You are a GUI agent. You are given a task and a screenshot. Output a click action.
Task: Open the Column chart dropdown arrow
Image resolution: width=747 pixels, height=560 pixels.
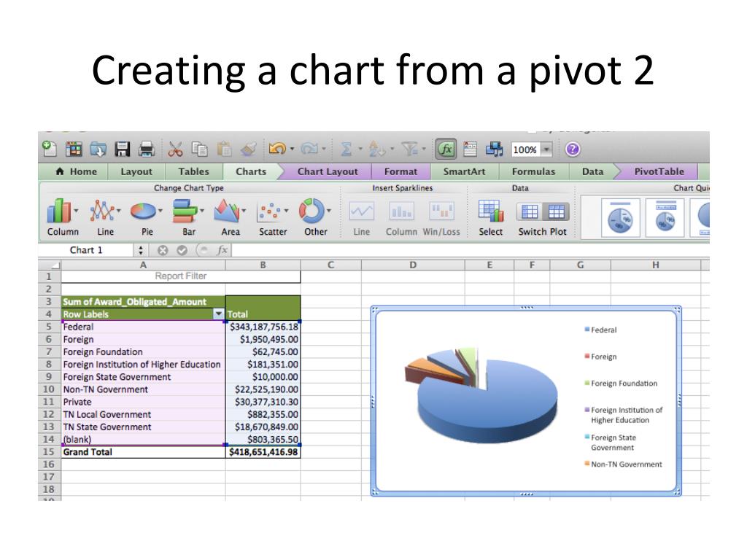coord(76,210)
